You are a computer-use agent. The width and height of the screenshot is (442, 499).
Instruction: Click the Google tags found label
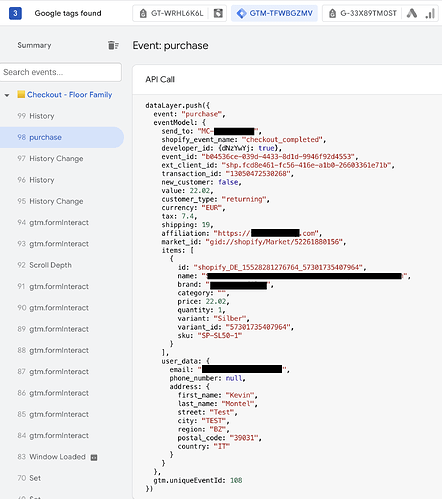coord(68,13)
